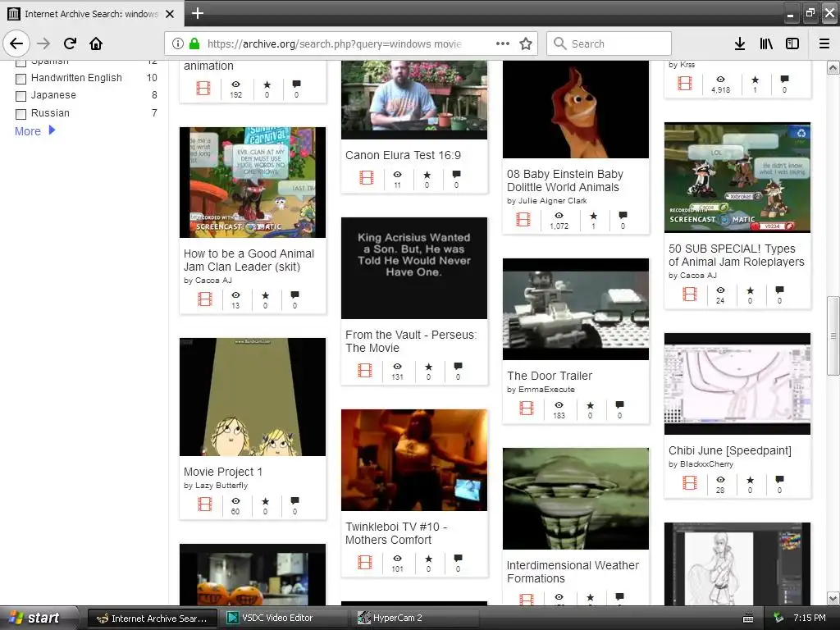Click favorites star on Twinkleboi TV card
The width and height of the screenshot is (840, 630).
point(428,559)
